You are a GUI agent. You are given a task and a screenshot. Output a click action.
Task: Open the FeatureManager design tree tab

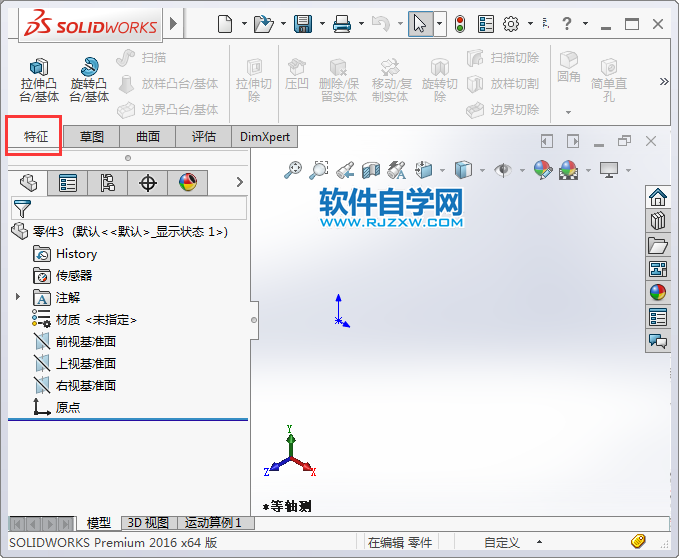tap(28, 183)
